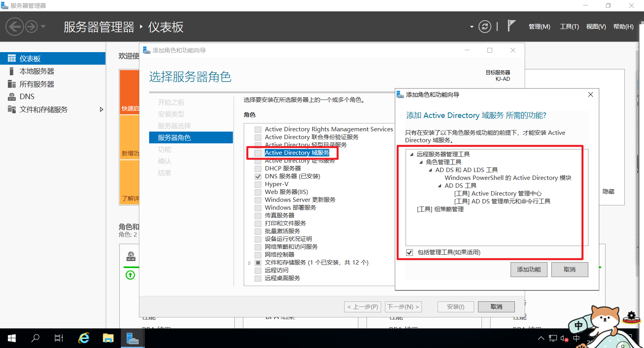The image size is (644, 348).
Task: Select Windows PowerShell 的 Active Directory 模块 item
Action: click(508, 178)
